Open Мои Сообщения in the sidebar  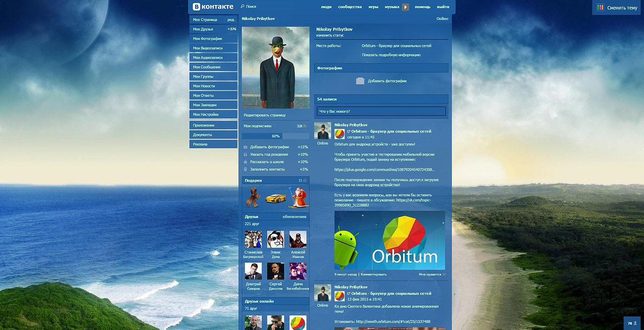(213, 67)
